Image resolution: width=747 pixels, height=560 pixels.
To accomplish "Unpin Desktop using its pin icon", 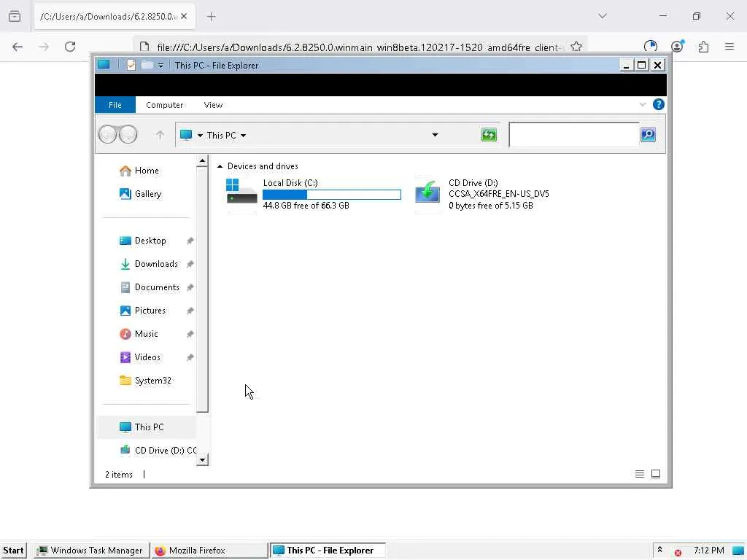I will (190, 241).
